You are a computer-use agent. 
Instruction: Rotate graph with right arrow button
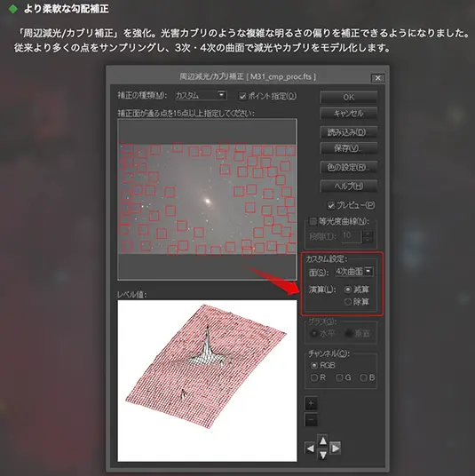tap(335, 448)
